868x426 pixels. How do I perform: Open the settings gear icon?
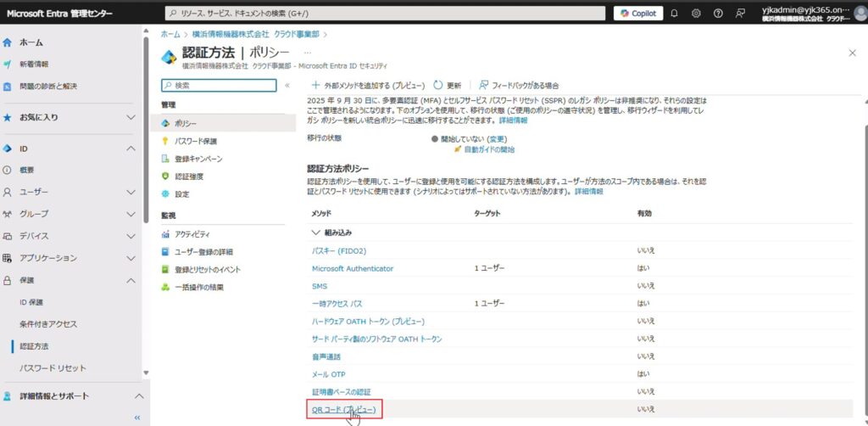(697, 14)
